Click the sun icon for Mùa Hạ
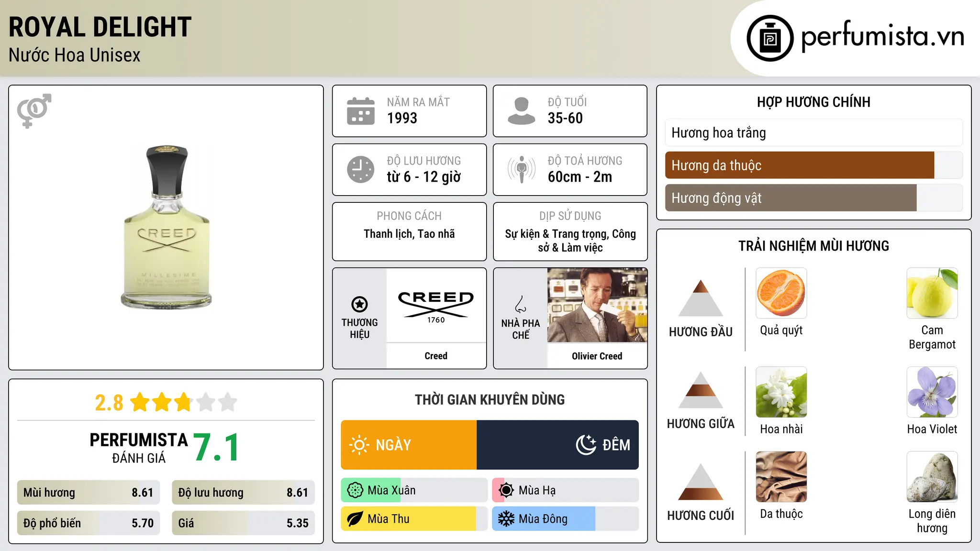Screen dimensions: 980x551 pyautogui.click(x=506, y=490)
